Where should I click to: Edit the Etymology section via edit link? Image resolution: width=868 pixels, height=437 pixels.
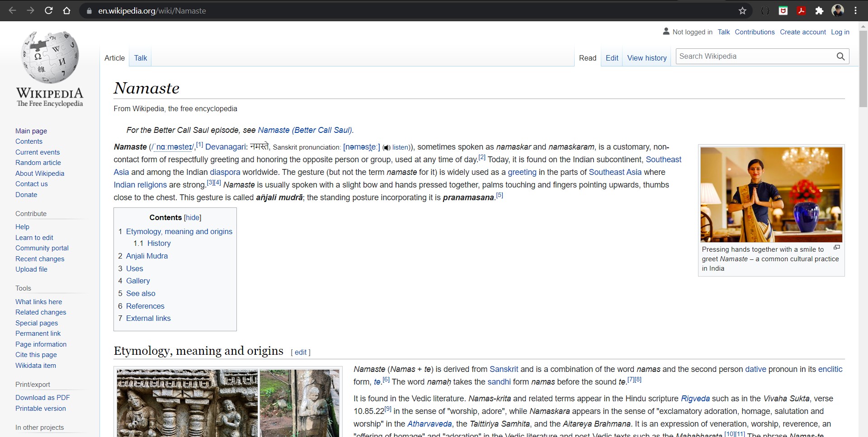301,352
